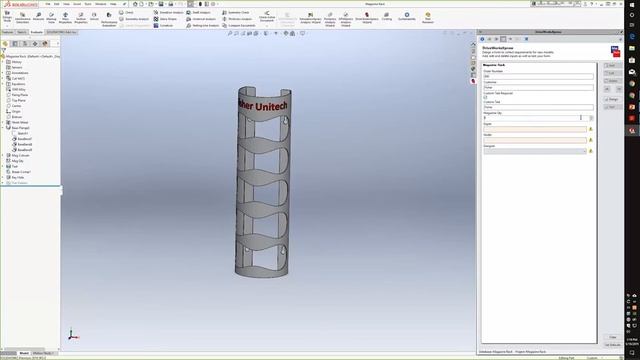Click the Test button in DriveWorksXpress
The height and width of the screenshot is (360, 640).
[612, 107]
